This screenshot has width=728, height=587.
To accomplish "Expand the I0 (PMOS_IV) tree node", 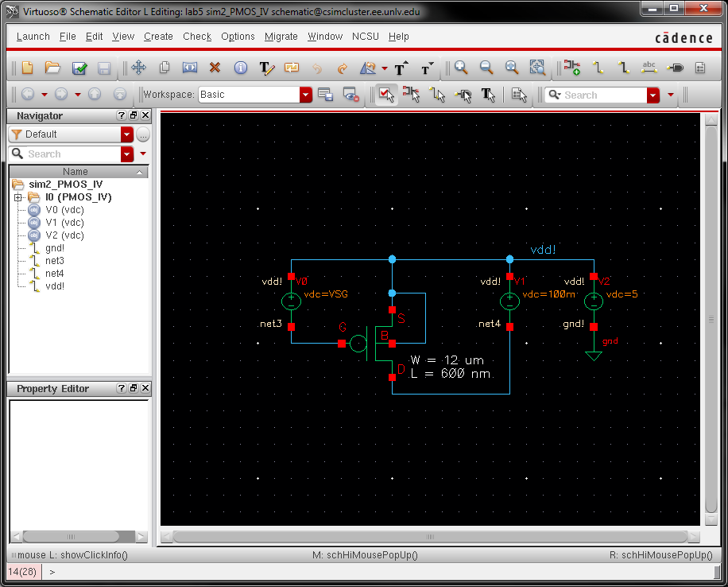I will click(18, 197).
